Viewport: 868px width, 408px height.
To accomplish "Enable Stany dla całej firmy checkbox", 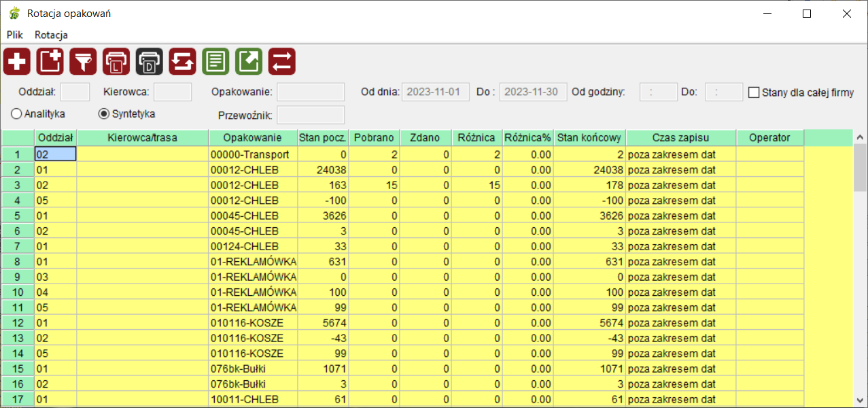I will (754, 92).
